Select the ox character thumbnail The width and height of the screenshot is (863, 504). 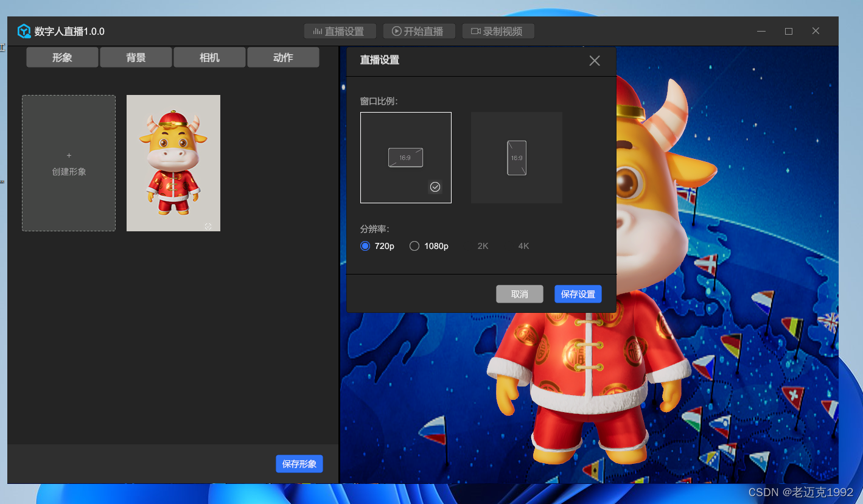pyautogui.click(x=173, y=163)
